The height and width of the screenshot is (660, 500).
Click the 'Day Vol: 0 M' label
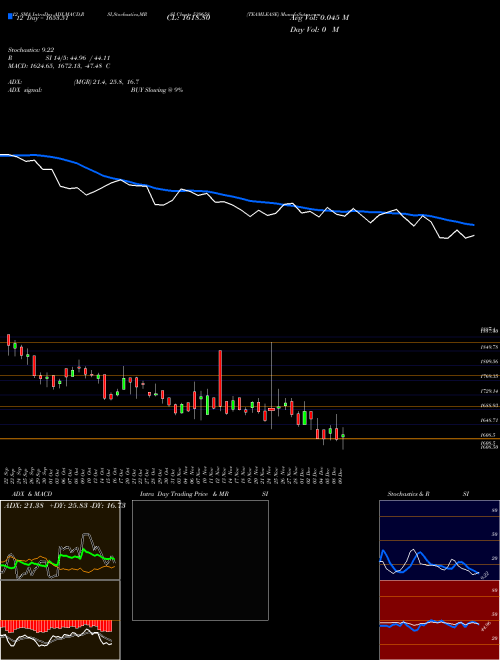314,30
